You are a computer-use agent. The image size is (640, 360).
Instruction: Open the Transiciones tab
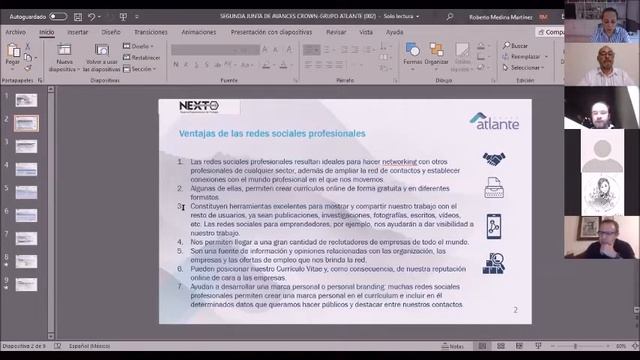(x=151, y=32)
